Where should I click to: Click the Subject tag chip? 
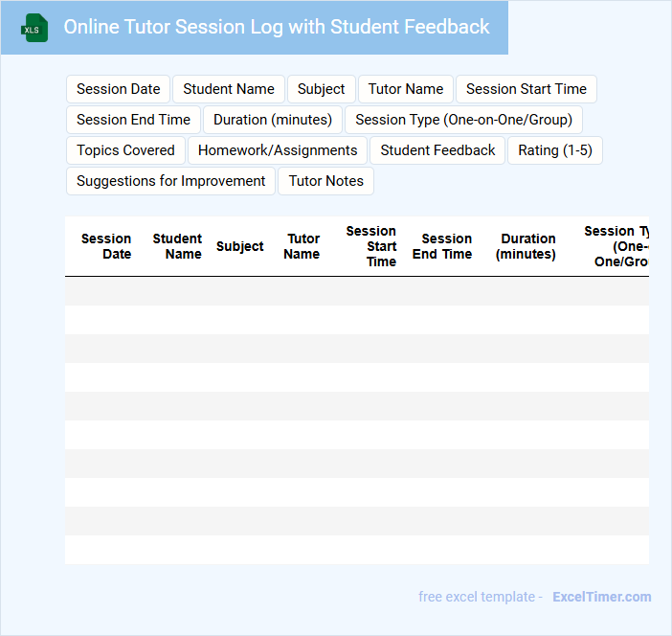[321, 89]
